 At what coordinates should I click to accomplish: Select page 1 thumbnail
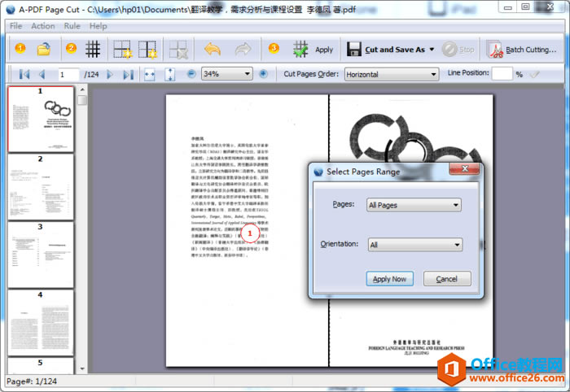coord(41,119)
